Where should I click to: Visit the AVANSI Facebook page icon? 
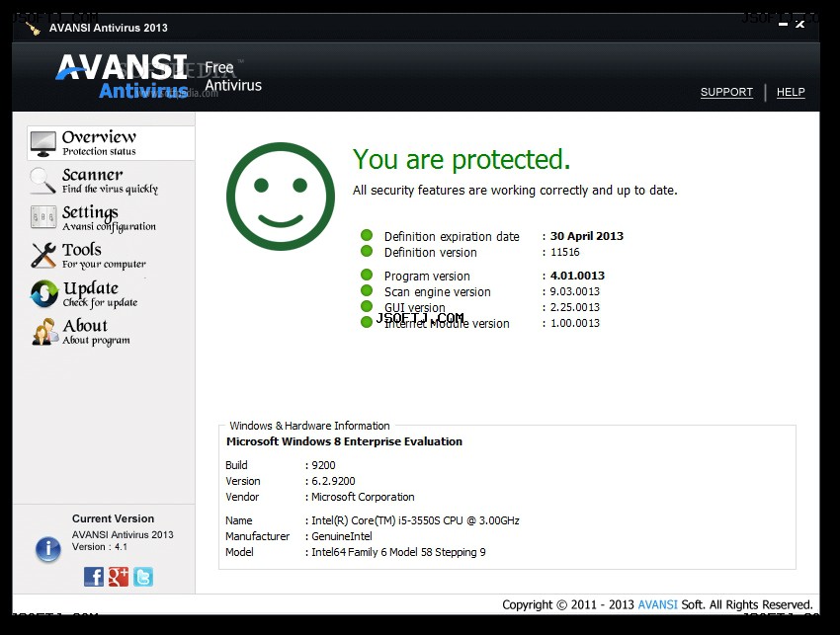[94, 577]
